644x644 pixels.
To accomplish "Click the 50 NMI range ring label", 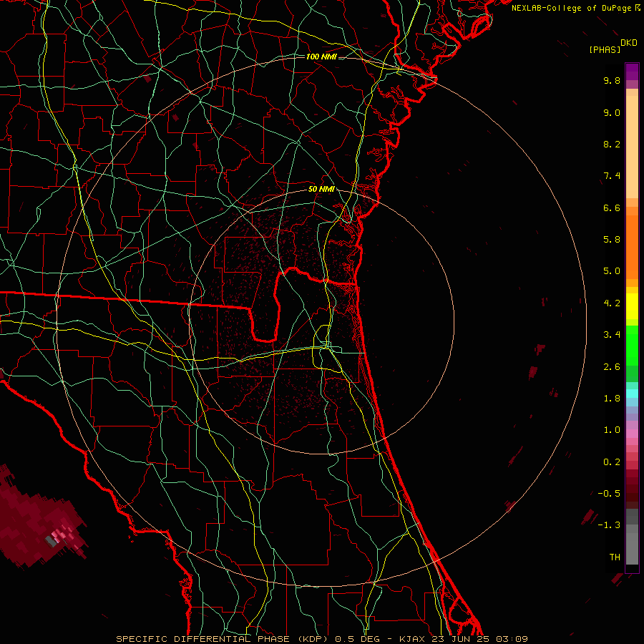I will coord(321,190).
